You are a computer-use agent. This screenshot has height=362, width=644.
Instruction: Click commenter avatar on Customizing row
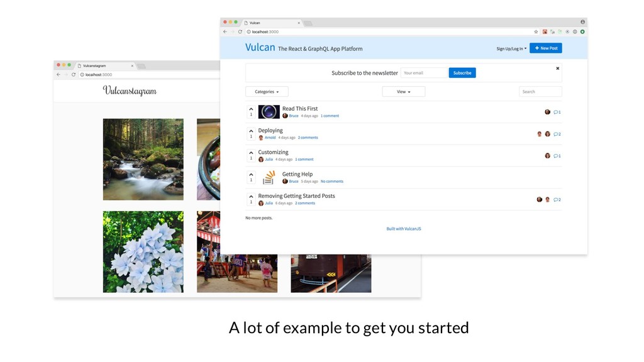click(548, 156)
